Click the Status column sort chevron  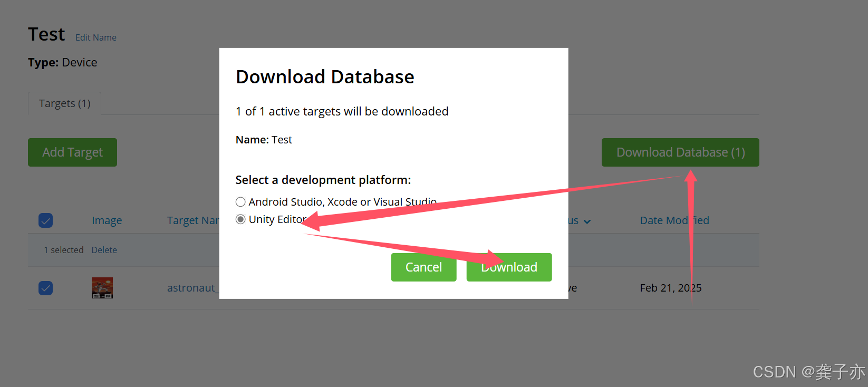click(587, 221)
